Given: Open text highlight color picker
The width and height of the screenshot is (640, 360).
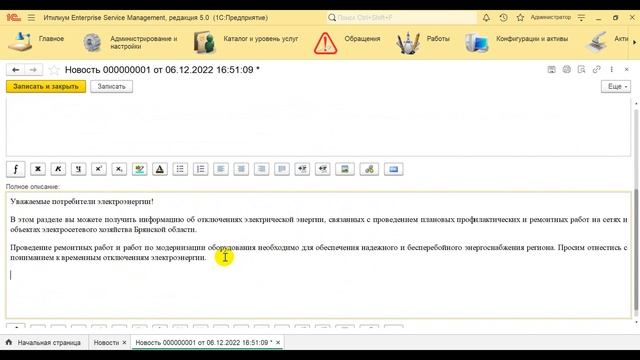Looking at the screenshot, I should click(x=140, y=169).
